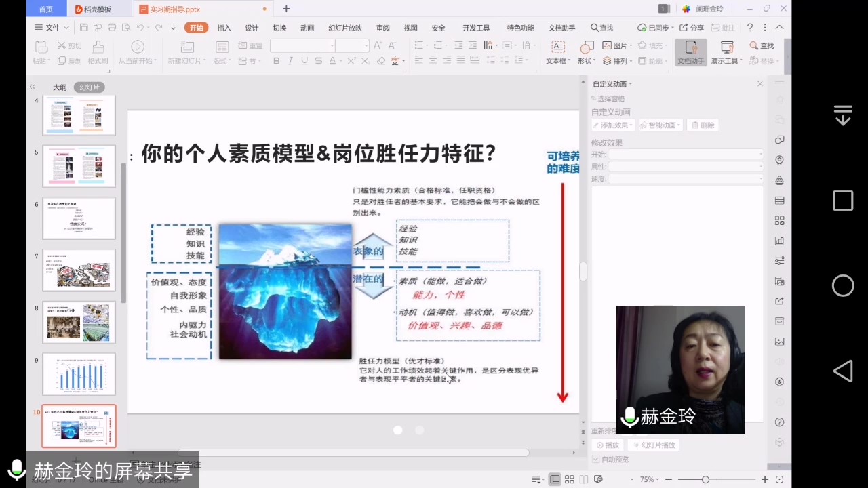Open the Arrange (排列) dropdown
The image size is (868, 488).
617,61
